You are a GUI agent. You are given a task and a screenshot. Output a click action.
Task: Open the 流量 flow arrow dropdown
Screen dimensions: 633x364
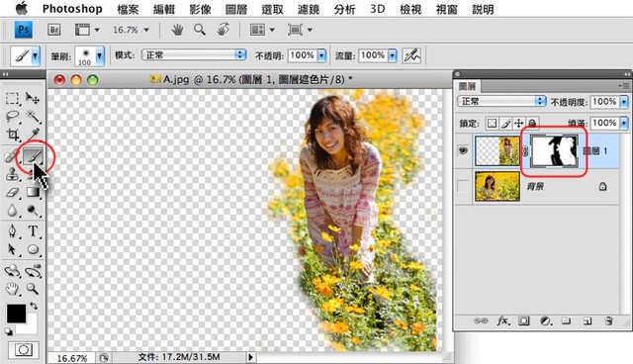point(393,55)
